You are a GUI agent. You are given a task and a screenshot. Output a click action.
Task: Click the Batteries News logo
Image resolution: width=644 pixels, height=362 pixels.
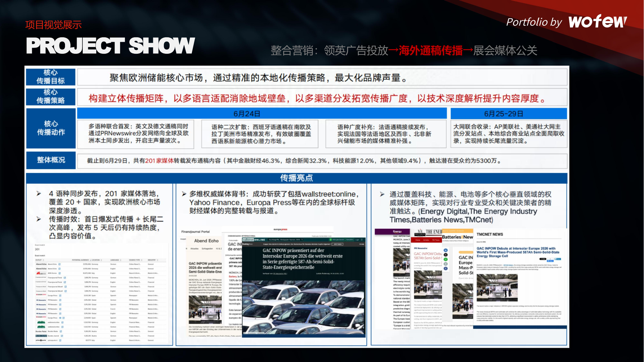pos(457,237)
